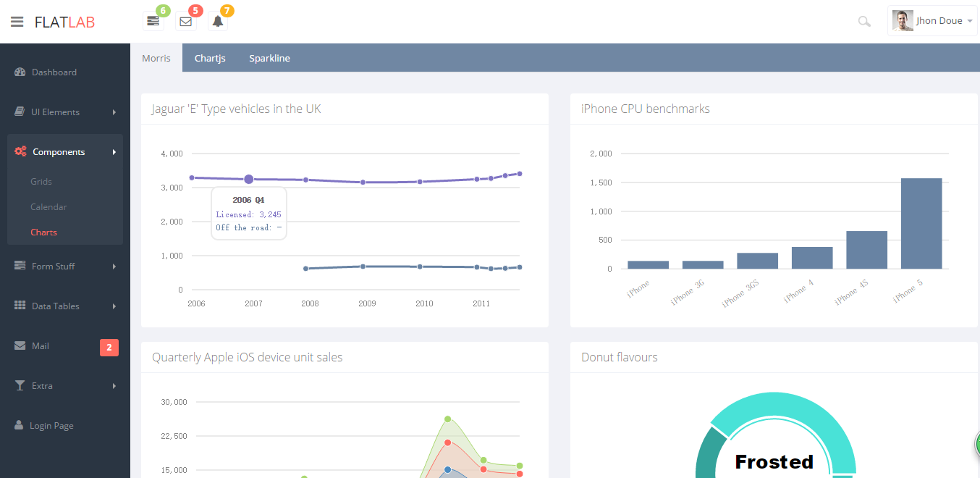The height and width of the screenshot is (478, 980).
Task: Click "Quarterly Apple iOS device unit sales" title
Action: tap(248, 357)
